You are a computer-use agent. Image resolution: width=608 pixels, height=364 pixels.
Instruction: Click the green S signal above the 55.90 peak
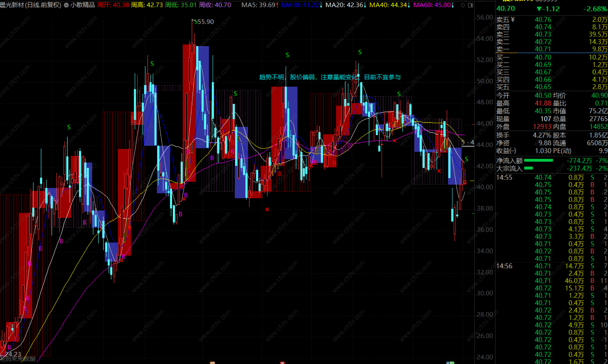(x=196, y=22)
